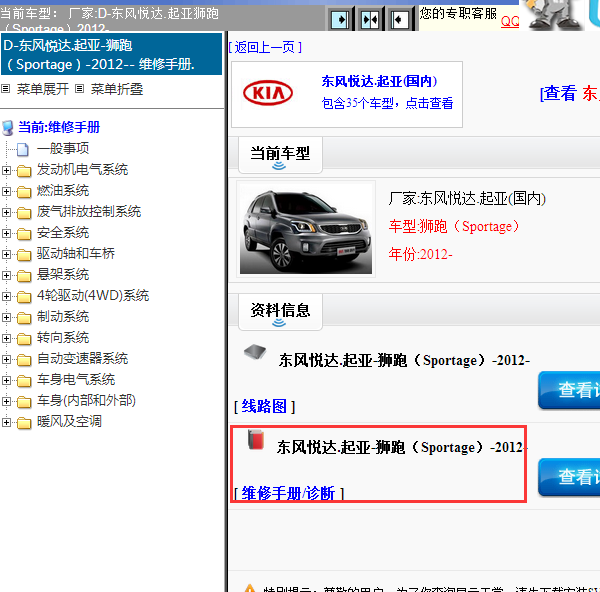
Task: Click the customer service mascot image
Action: pos(554,15)
